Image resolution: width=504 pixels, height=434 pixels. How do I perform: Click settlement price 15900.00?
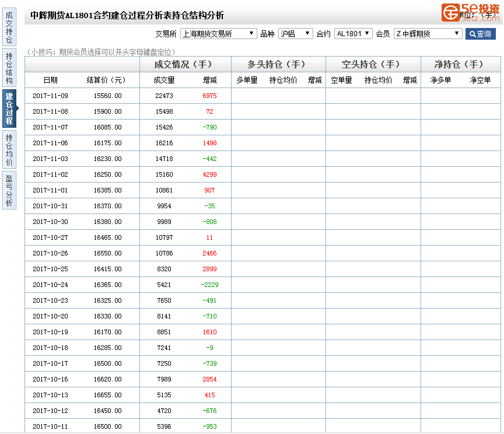108,111
